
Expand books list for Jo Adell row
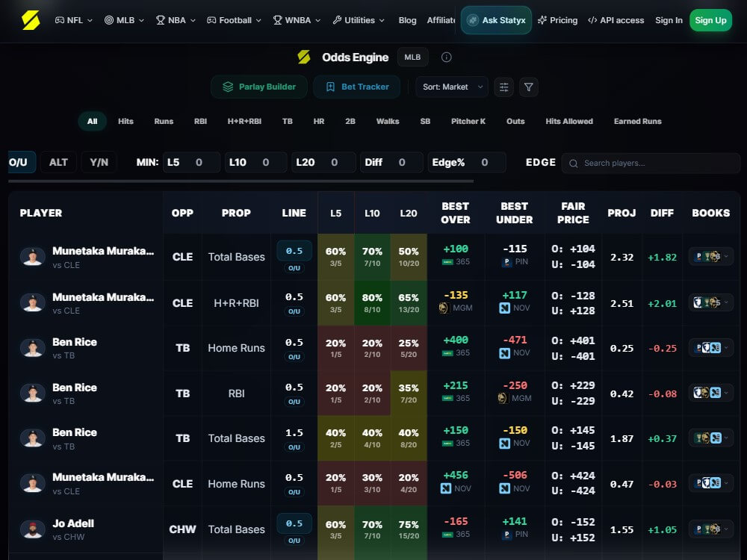pos(710,529)
